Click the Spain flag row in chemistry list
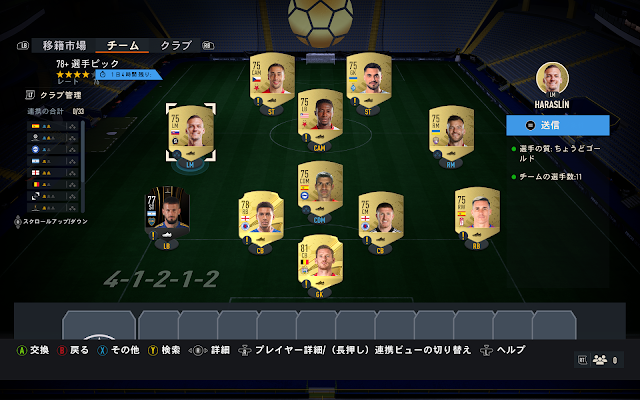Viewport: 640px width, 400px height. (x=53, y=127)
